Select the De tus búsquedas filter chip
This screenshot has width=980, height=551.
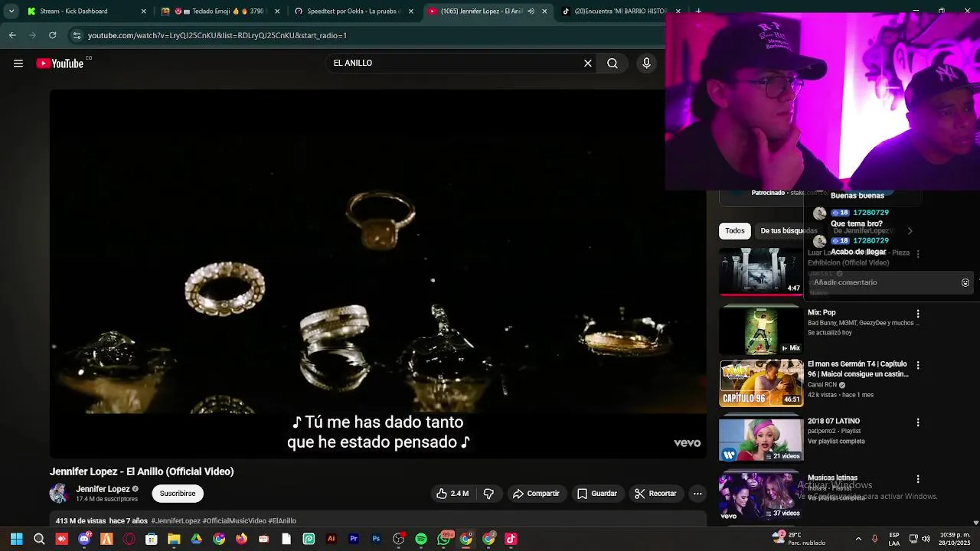click(x=789, y=230)
